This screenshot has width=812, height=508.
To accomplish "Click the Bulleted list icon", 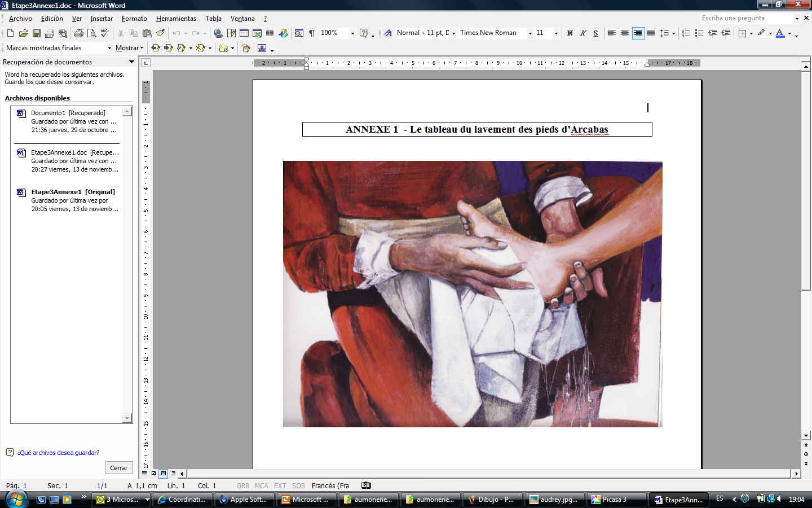I will (699, 33).
